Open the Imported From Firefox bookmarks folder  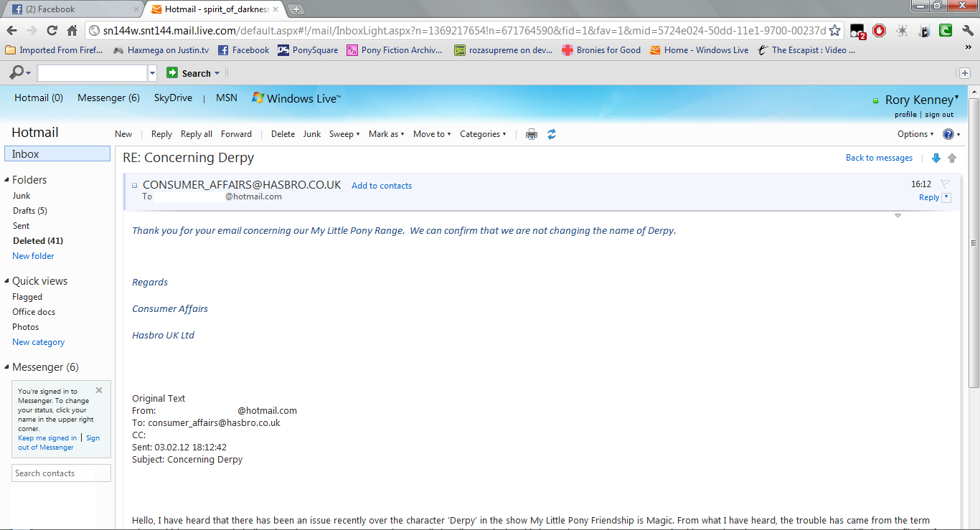(55, 50)
